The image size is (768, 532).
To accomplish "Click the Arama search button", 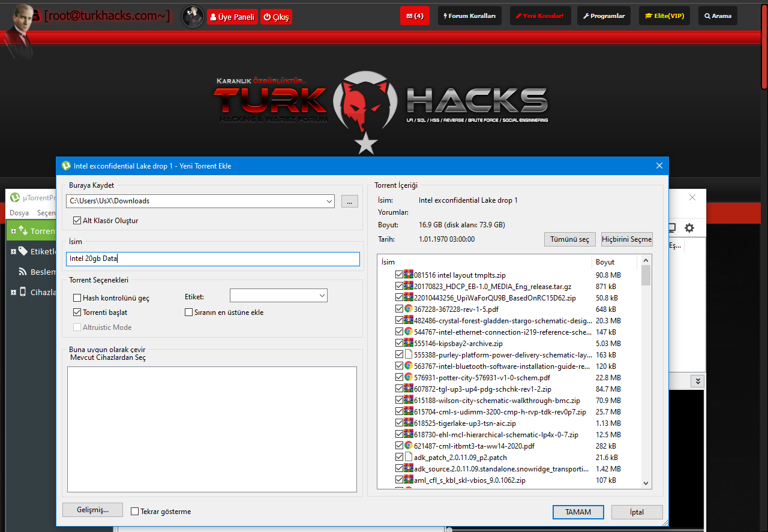I will coord(718,16).
